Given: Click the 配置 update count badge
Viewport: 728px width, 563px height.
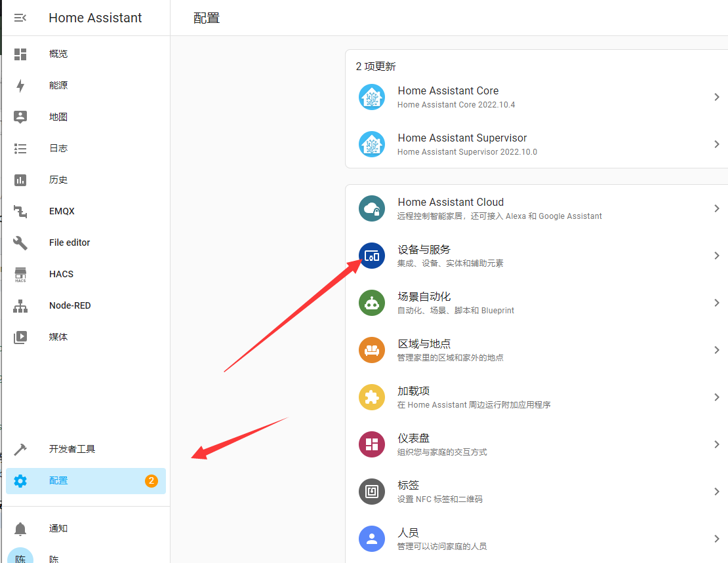Looking at the screenshot, I should click(x=152, y=481).
